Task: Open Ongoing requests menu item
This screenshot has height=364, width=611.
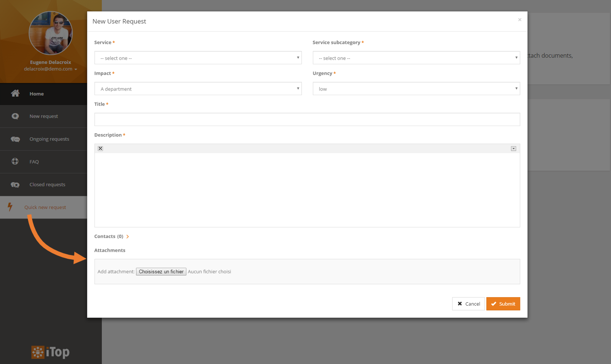Action: [49, 139]
